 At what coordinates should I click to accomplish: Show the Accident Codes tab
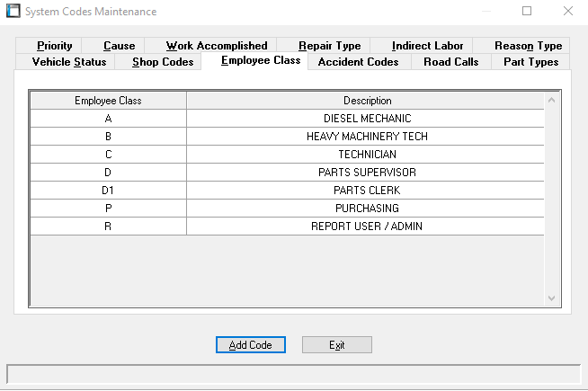tap(358, 62)
